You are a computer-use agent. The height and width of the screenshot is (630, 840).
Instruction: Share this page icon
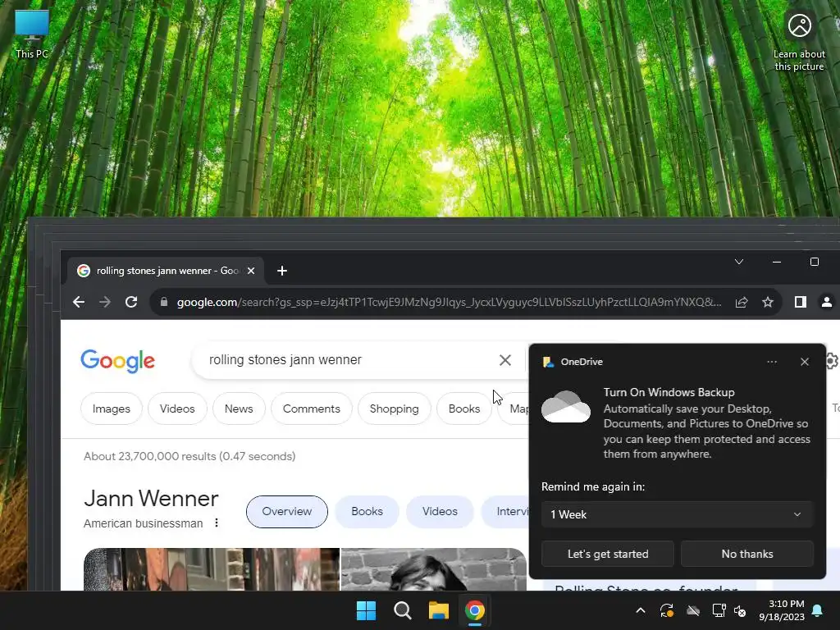click(x=742, y=302)
